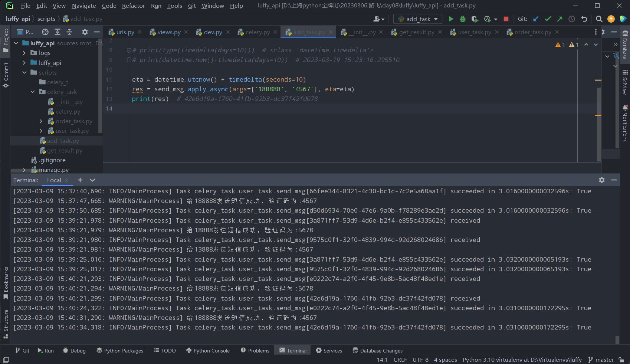Click master branch in status bar
The image size is (630, 364).
(601, 360)
